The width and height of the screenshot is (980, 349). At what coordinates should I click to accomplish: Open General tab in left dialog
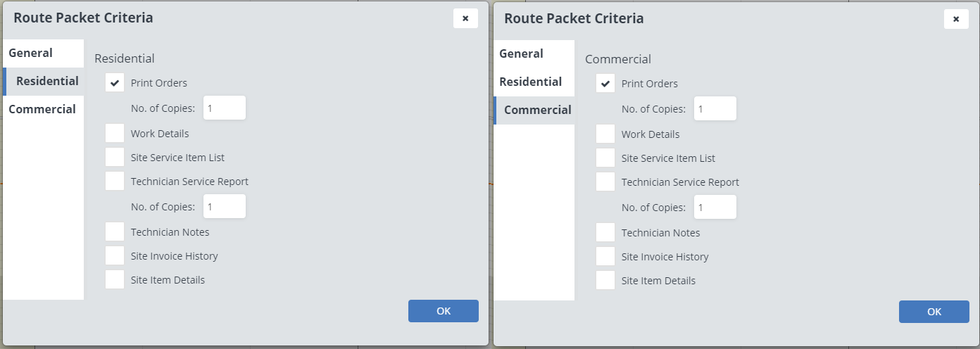point(30,53)
